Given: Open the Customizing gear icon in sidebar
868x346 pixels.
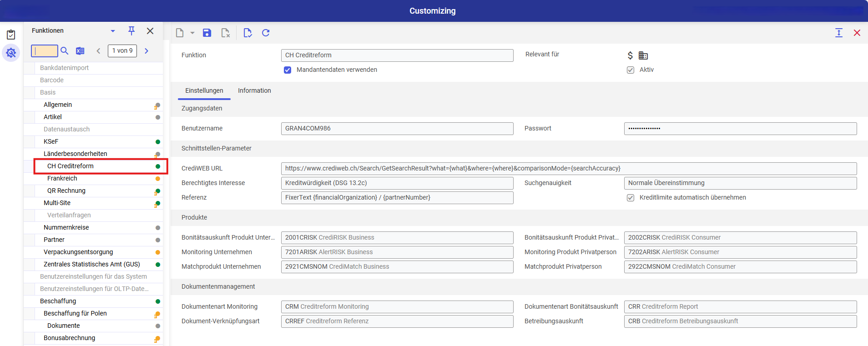Looking at the screenshot, I should 11,53.
